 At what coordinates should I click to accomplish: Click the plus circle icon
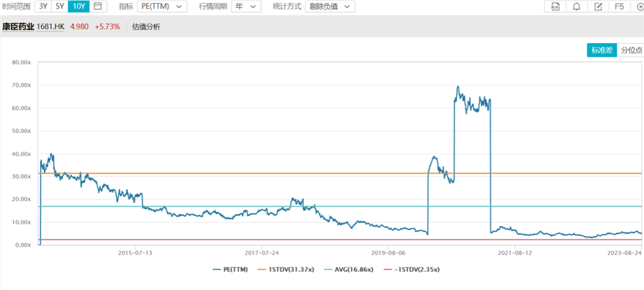coord(639,6)
